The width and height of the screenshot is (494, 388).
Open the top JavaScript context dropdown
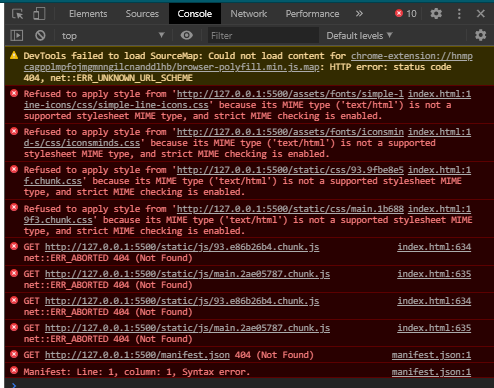pos(113,35)
